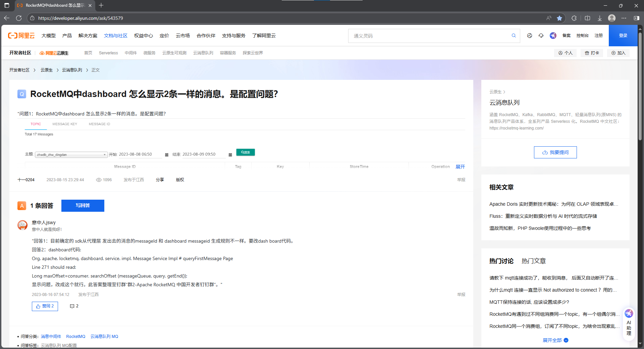This screenshot has height=349, width=644.
Task: Click the browser profile avatar
Action: 612,18
